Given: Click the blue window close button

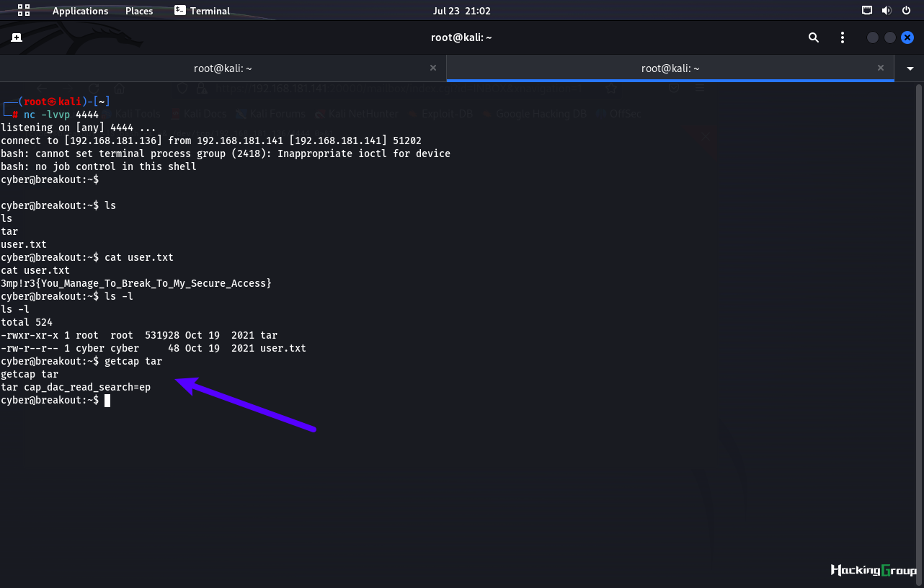Looking at the screenshot, I should tap(907, 37).
